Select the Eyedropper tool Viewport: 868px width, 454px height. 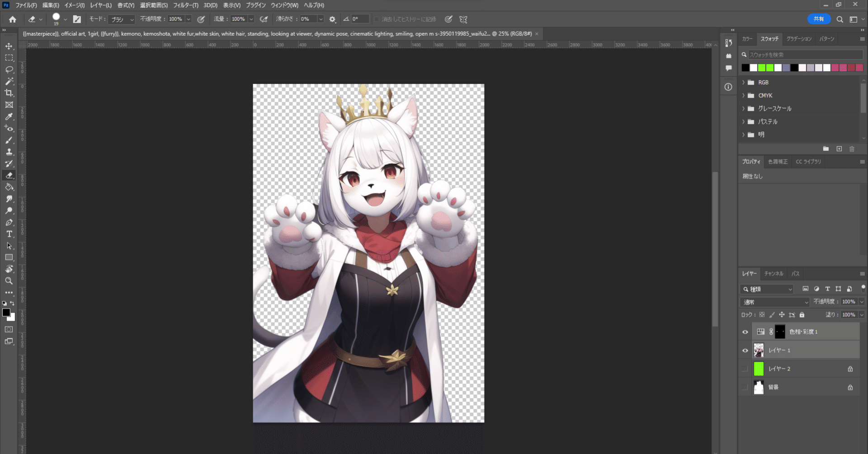coord(9,117)
